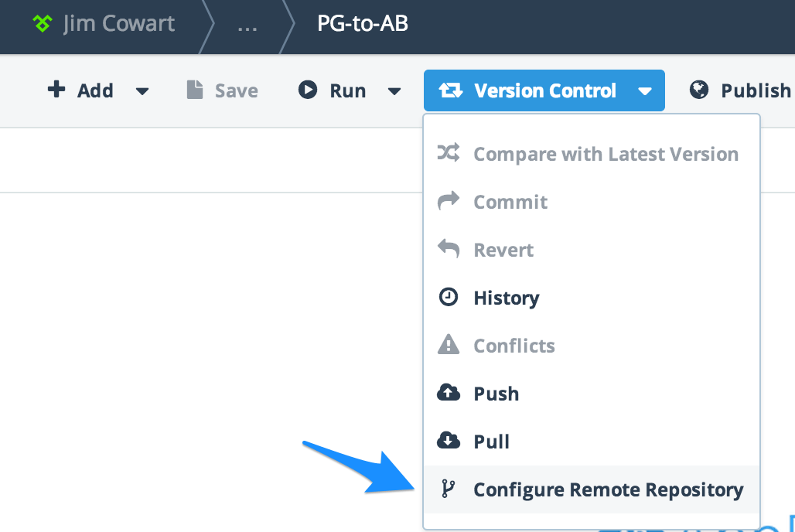The image size is (795, 532).
Task: Collapse the Version Control dropdown caret
Action: [645, 91]
